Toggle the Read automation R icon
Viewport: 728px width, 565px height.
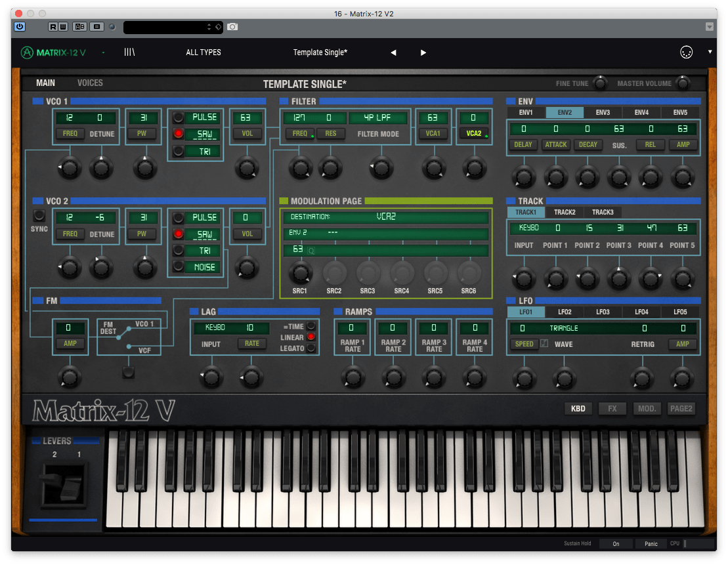(53, 26)
